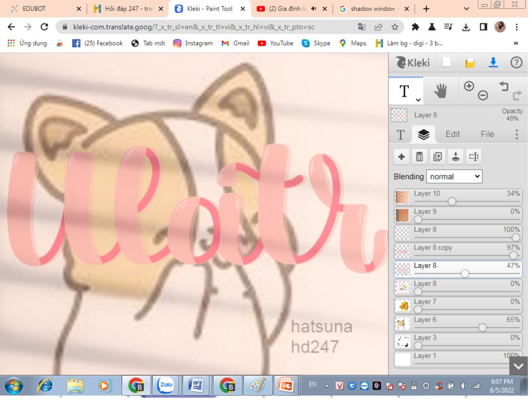The width and height of the screenshot is (532, 410).
Task: Select Layer 10 in the layer list
Action: 458,197
